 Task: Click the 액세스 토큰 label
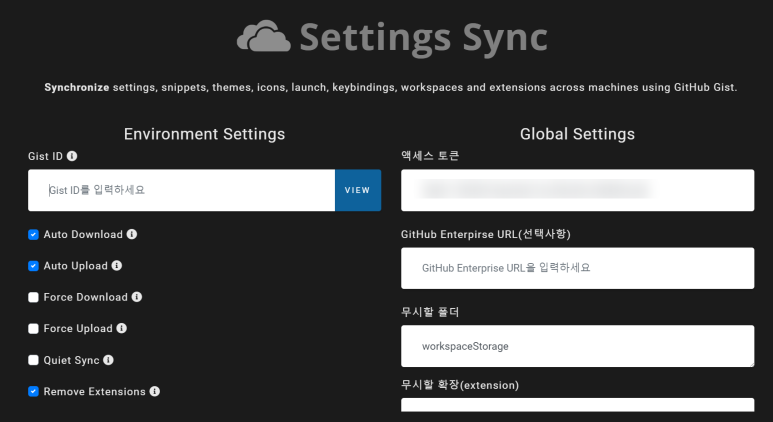point(430,156)
